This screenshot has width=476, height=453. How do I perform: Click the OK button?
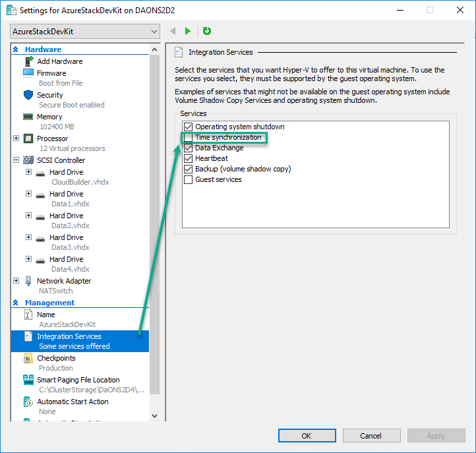point(307,436)
